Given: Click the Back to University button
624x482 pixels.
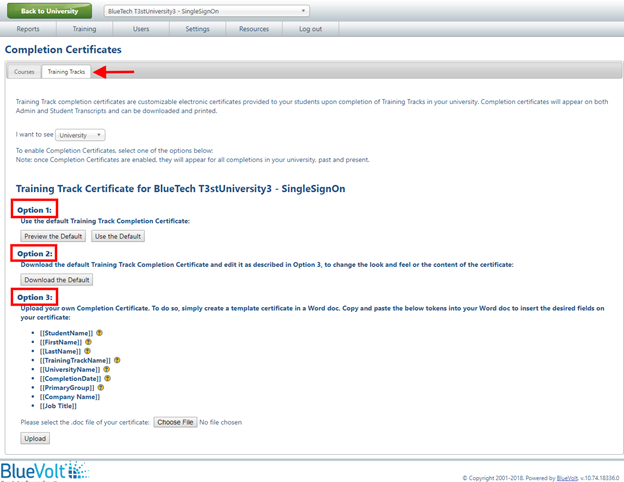Looking at the screenshot, I should tap(49, 11).
